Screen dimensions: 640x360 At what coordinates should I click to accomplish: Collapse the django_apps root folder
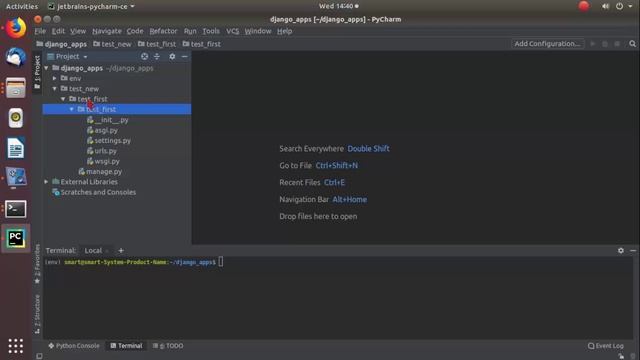pyautogui.click(x=46, y=68)
